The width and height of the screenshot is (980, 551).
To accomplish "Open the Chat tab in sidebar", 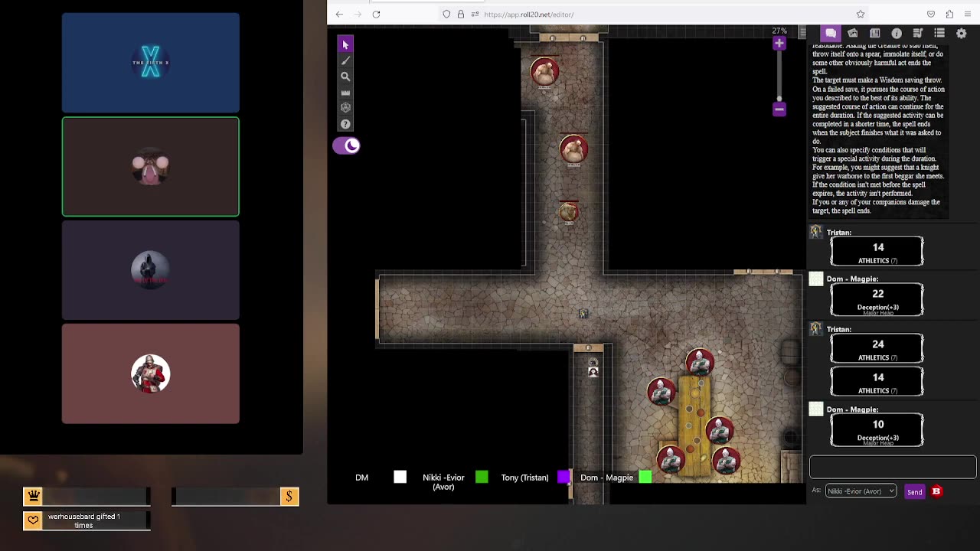I will (x=831, y=33).
